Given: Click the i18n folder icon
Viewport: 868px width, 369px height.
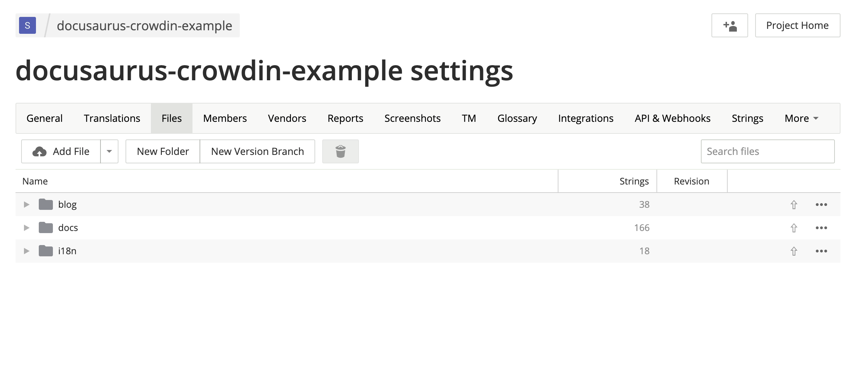Looking at the screenshot, I should (46, 251).
